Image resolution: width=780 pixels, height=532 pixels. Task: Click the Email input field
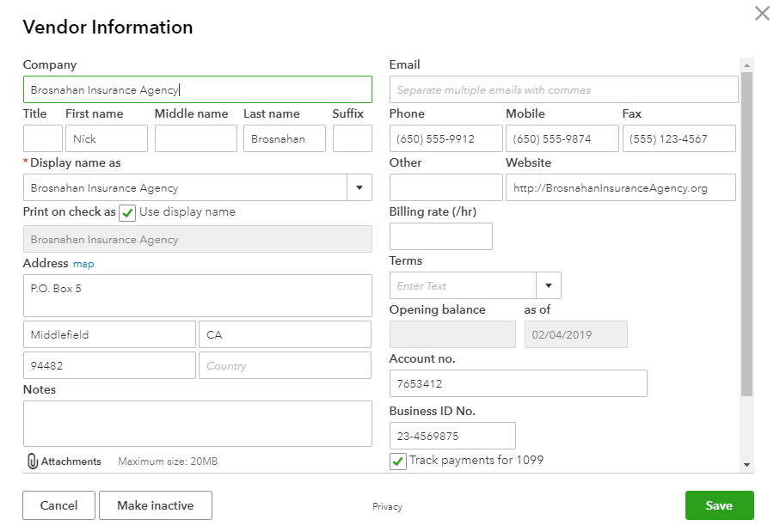click(563, 89)
